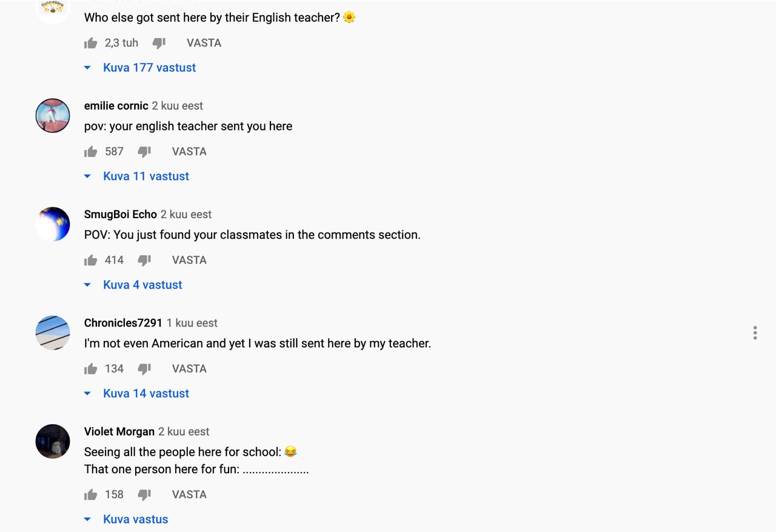Image resolution: width=776 pixels, height=532 pixels.
Task: Expand the 177 replies thread
Action: point(149,68)
